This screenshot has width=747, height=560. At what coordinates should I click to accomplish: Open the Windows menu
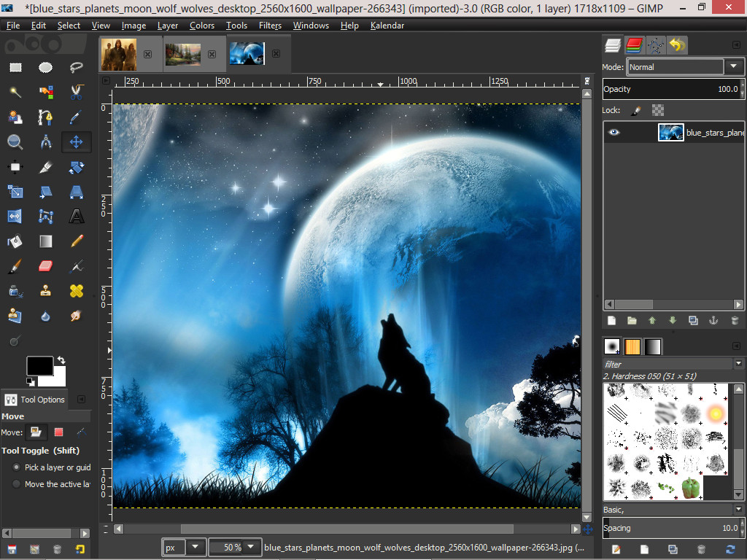311,26
